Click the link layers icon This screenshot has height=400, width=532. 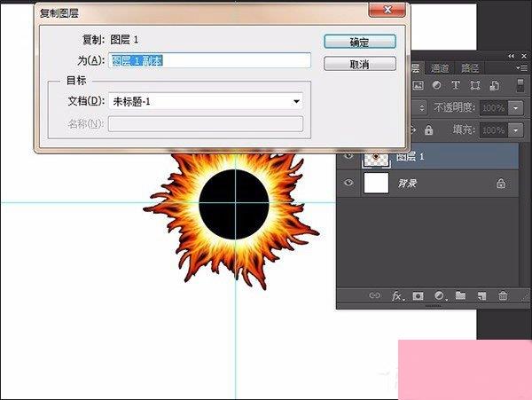click(374, 295)
